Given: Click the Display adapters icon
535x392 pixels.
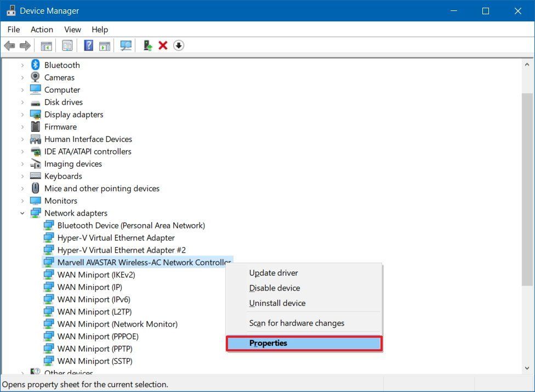Looking at the screenshot, I should (36, 114).
